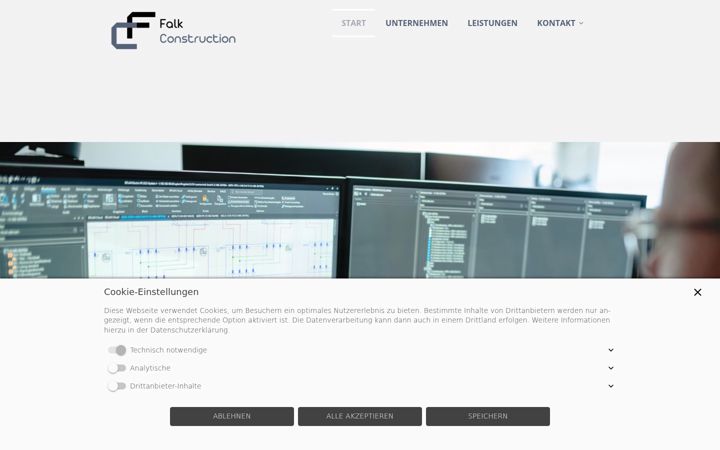Close the cookie settings banner
720x450 pixels.
[x=698, y=292]
